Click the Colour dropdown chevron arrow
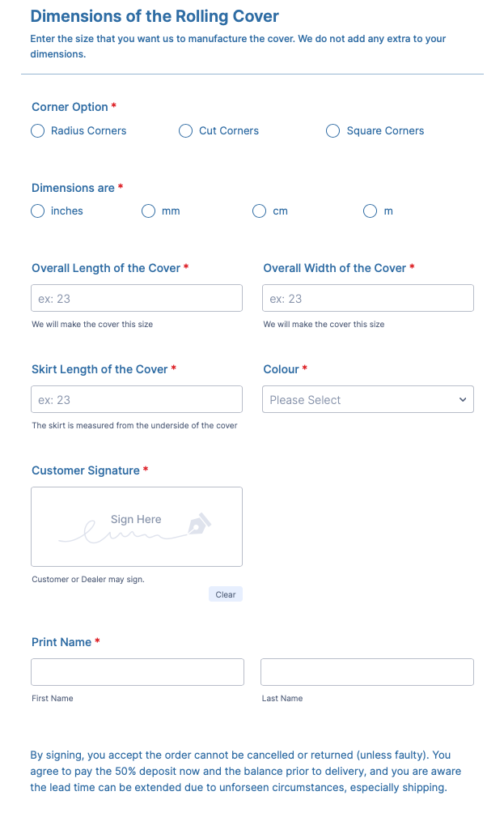The height and width of the screenshot is (817, 504). coord(463,399)
